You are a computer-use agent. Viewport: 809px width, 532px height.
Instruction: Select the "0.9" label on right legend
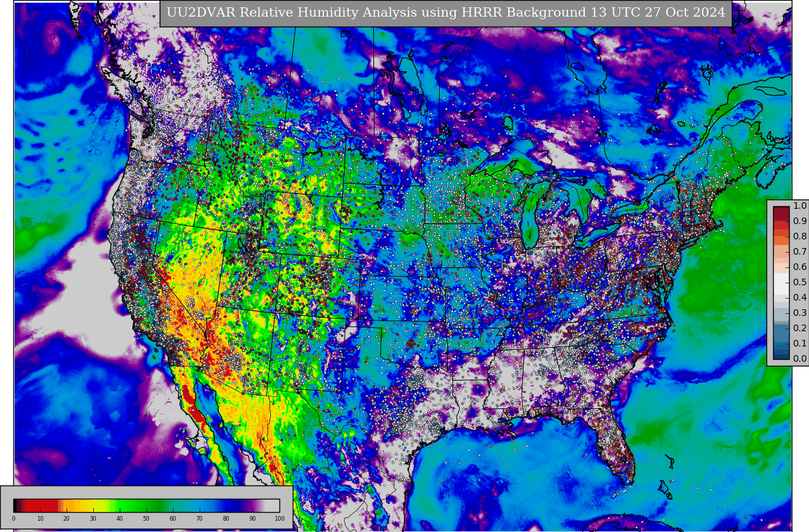800,221
